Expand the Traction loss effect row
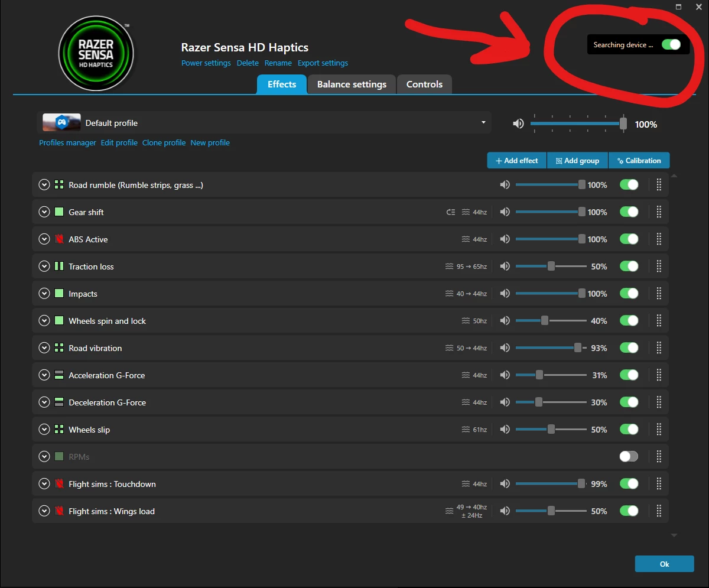Viewport: 709px width, 588px height. (x=44, y=267)
